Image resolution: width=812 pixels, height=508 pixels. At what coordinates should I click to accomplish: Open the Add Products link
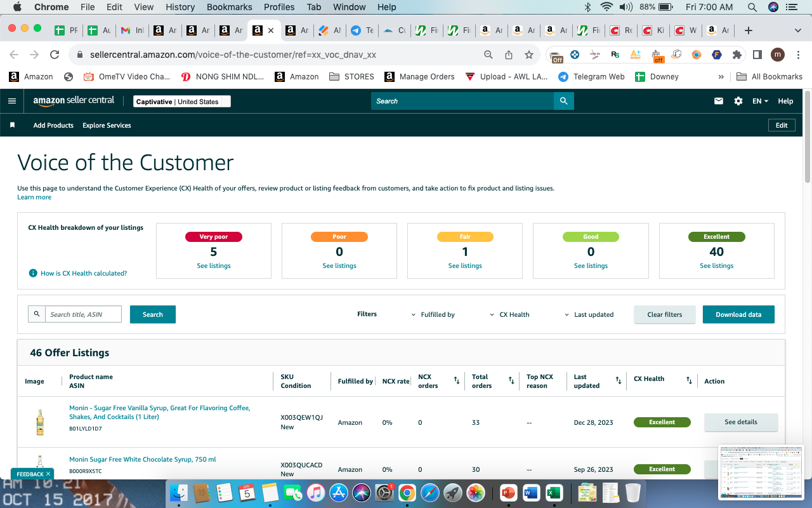point(53,125)
